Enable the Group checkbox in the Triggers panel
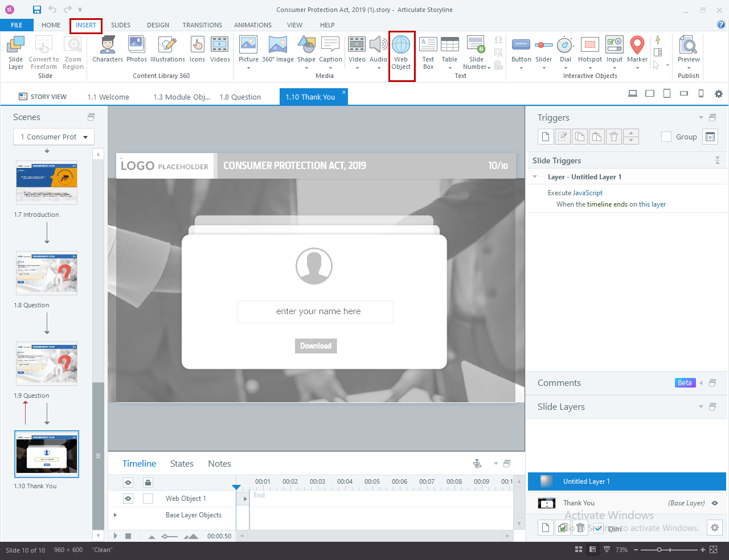This screenshot has width=729, height=560. [x=665, y=137]
